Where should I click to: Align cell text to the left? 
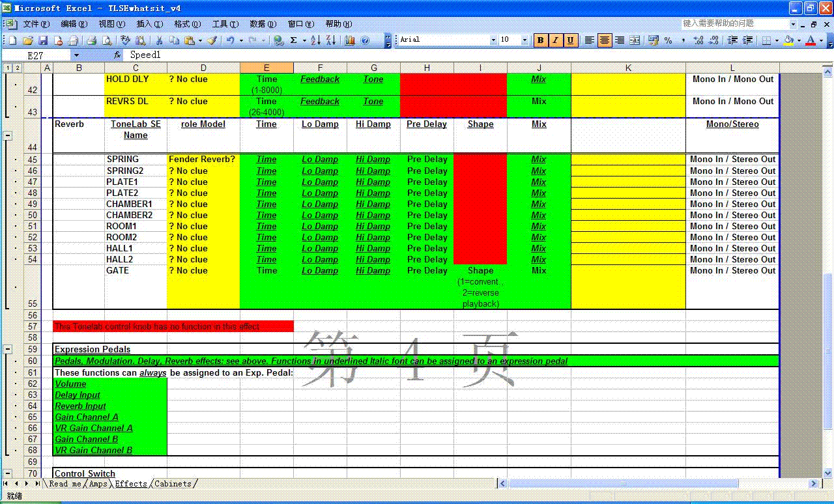(590, 40)
